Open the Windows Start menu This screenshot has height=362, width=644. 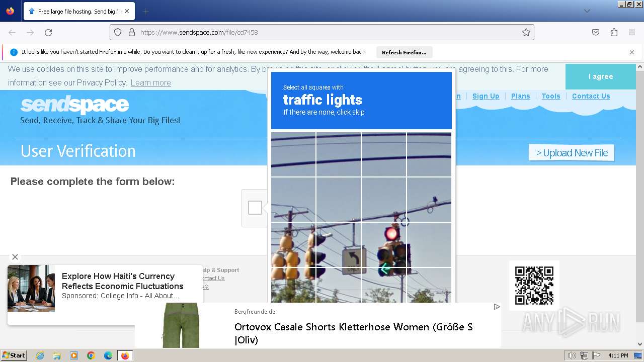pyautogui.click(x=14, y=355)
